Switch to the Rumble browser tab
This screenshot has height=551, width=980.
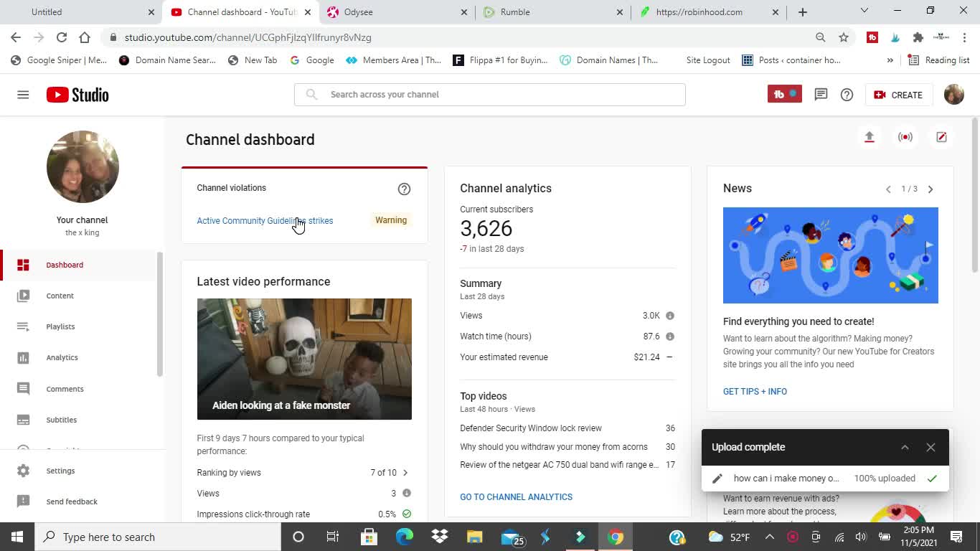pyautogui.click(x=552, y=12)
